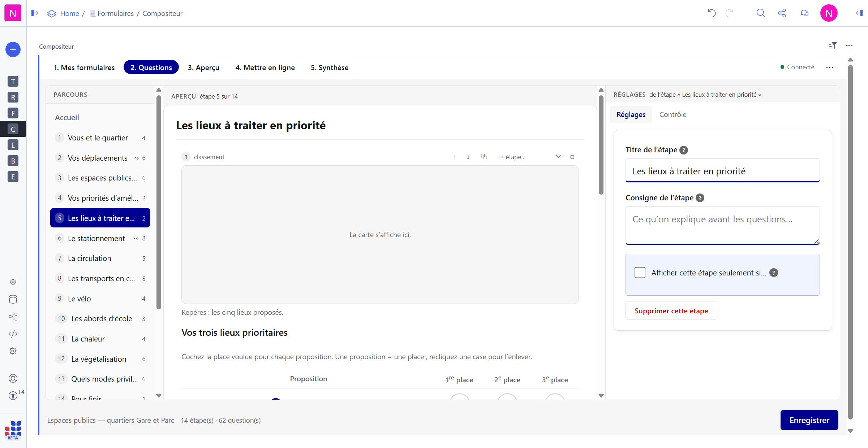Expand the left sidebar arrow icon
The image size is (868, 448).
pos(35,13)
